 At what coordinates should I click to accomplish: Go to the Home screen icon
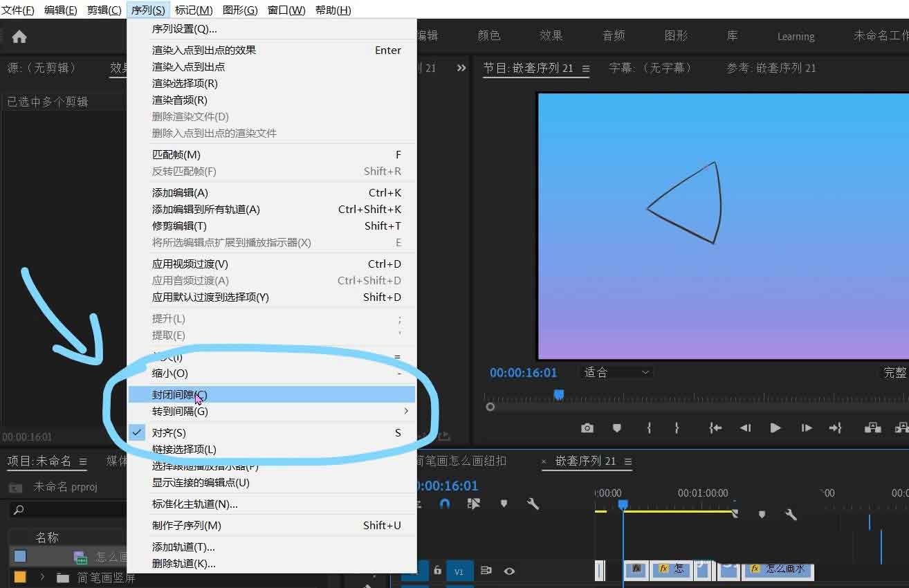pos(19,37)
